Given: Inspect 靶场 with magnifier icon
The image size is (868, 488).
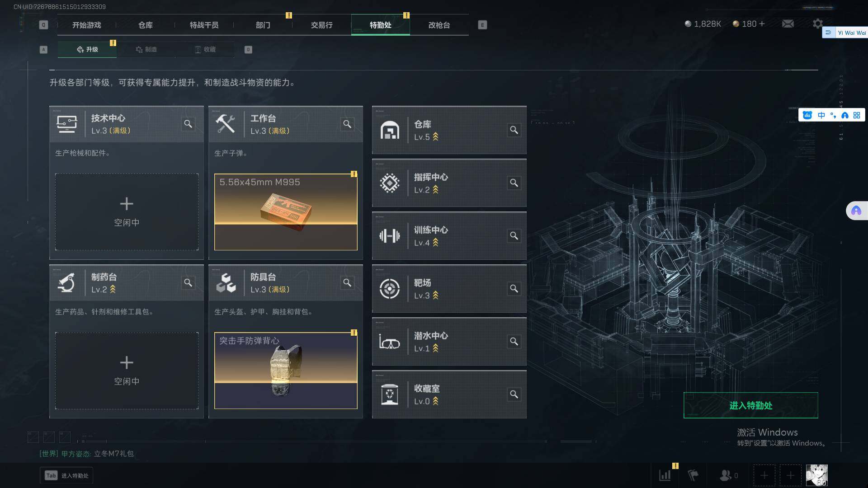Looking at the screenshot, I should tap(514, 288).
